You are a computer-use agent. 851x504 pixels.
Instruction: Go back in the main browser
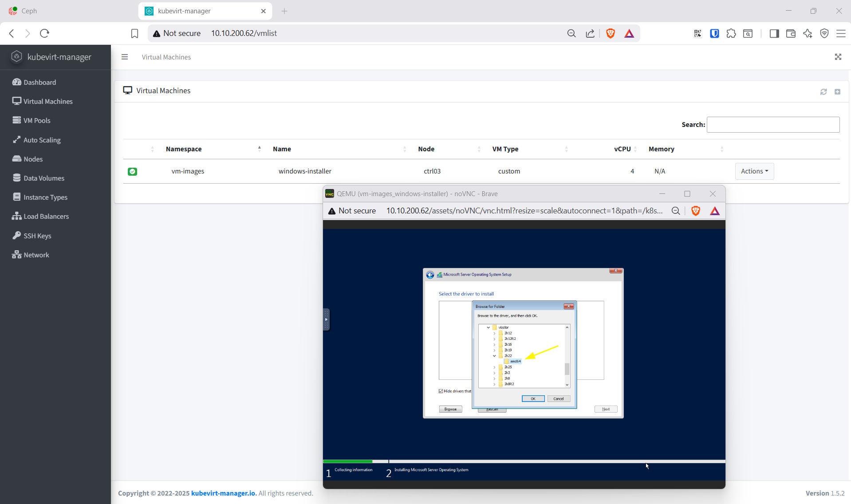(x=12, y=33)
